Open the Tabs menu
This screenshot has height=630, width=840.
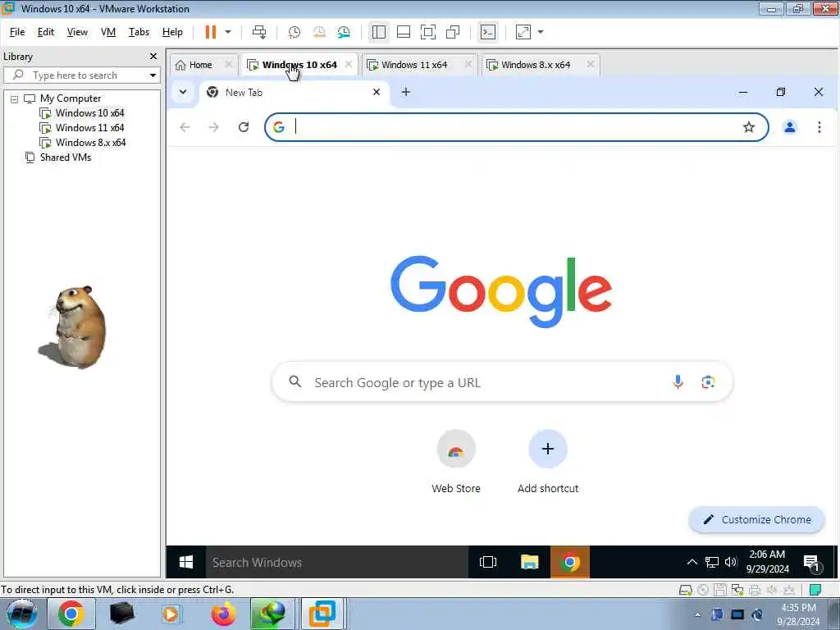point(139,32)
